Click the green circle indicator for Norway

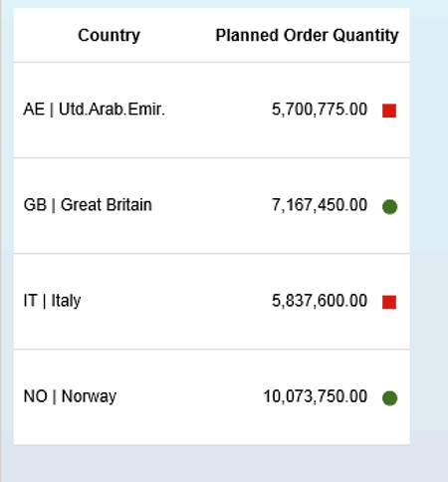(x=389, y=398)
